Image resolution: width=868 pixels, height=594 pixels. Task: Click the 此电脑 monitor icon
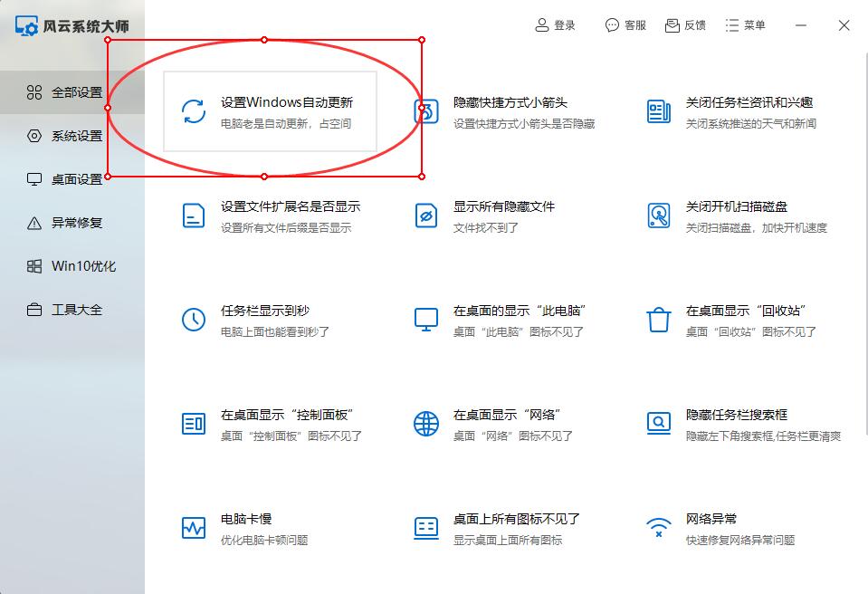pyautogui.click(x=426, y=320)
